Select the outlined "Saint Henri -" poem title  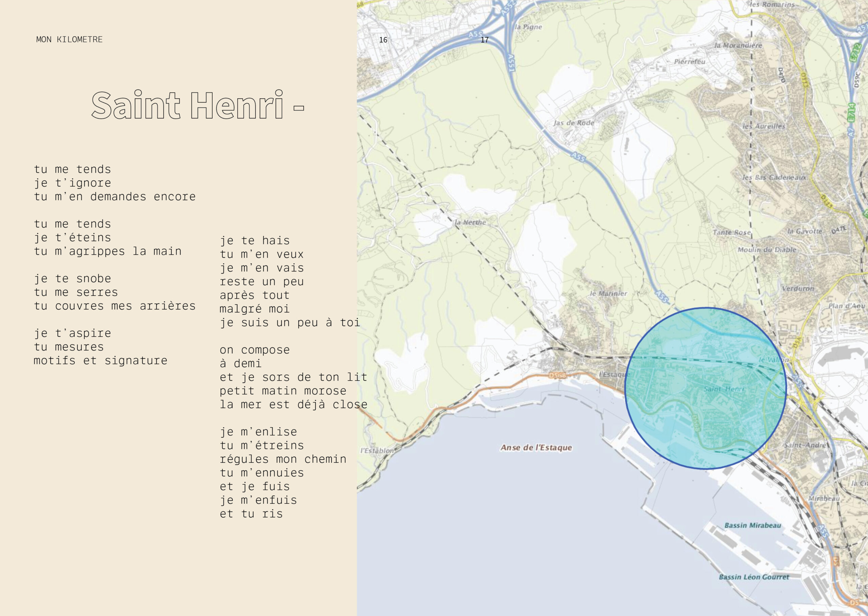[197, 105]
